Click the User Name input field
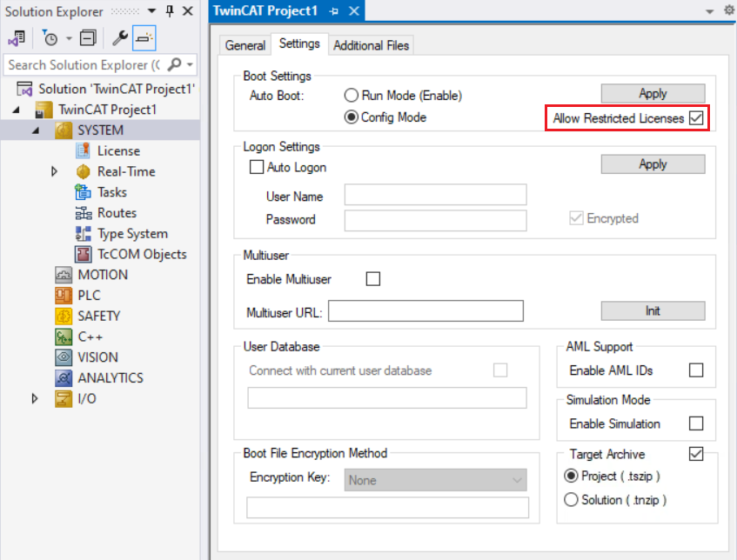 point(435,195)
